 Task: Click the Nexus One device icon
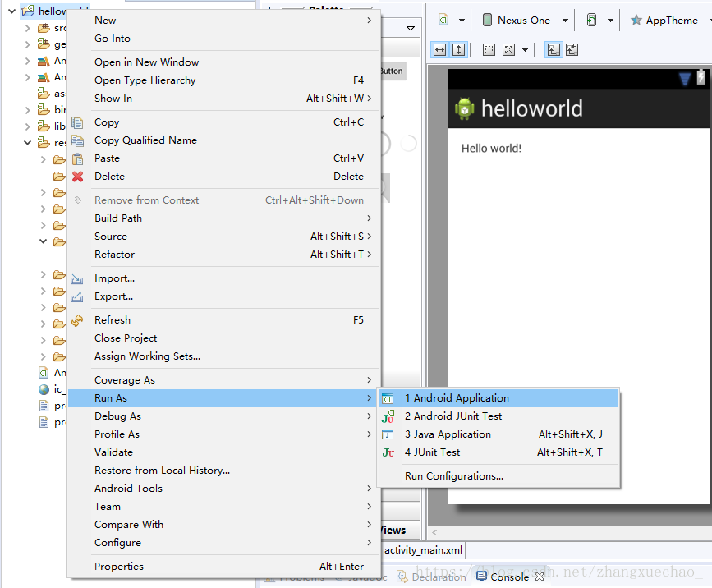click(x=487, y=20)
